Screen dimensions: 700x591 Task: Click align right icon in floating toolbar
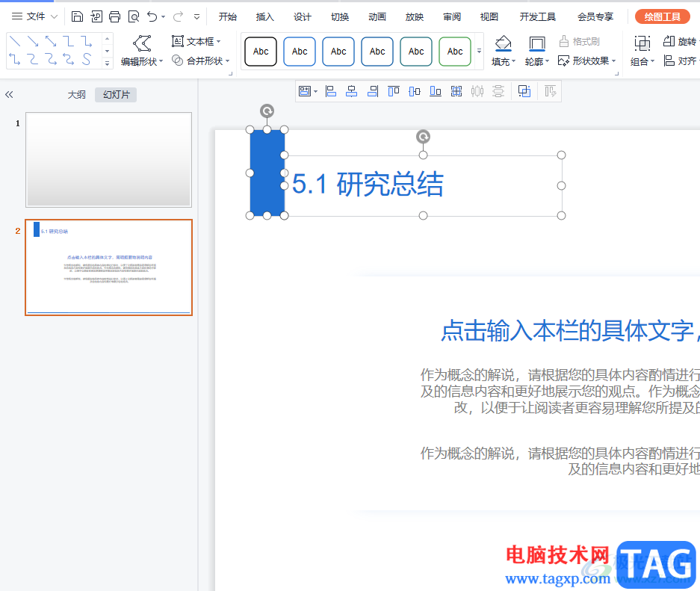[x=373, y=91]
